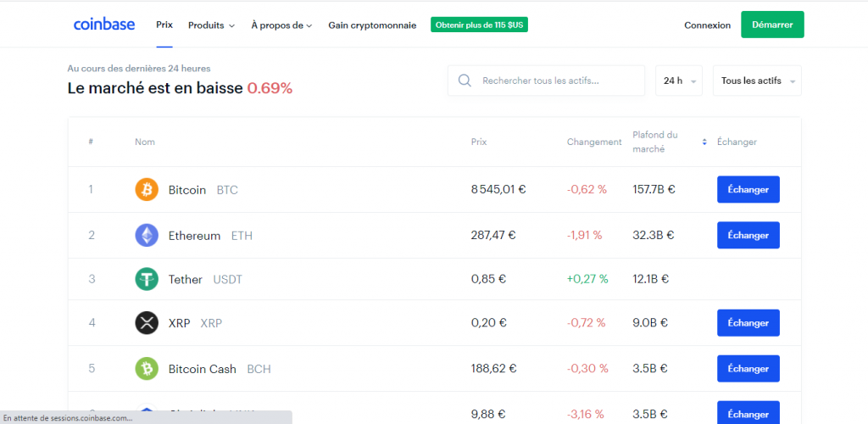Screen dimensions: 868x424
Task: Click Échanger button for Bitcoin
Action: (748, 190)
